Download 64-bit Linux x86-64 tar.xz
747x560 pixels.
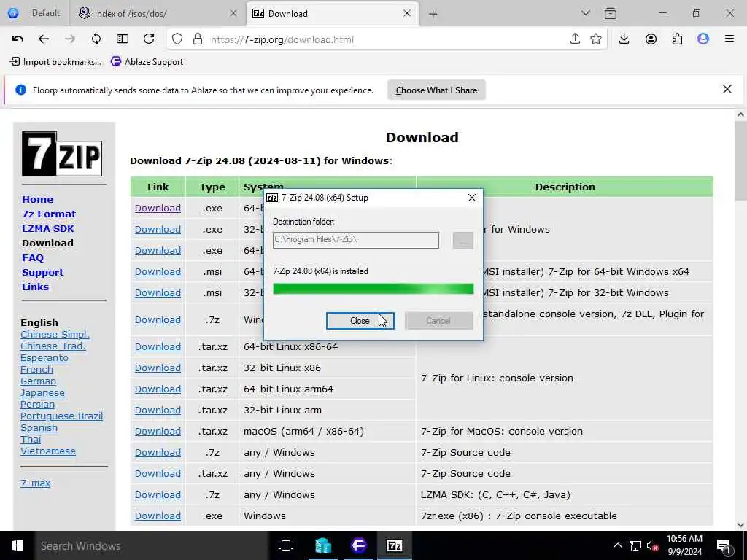click(x=158, y=346)
